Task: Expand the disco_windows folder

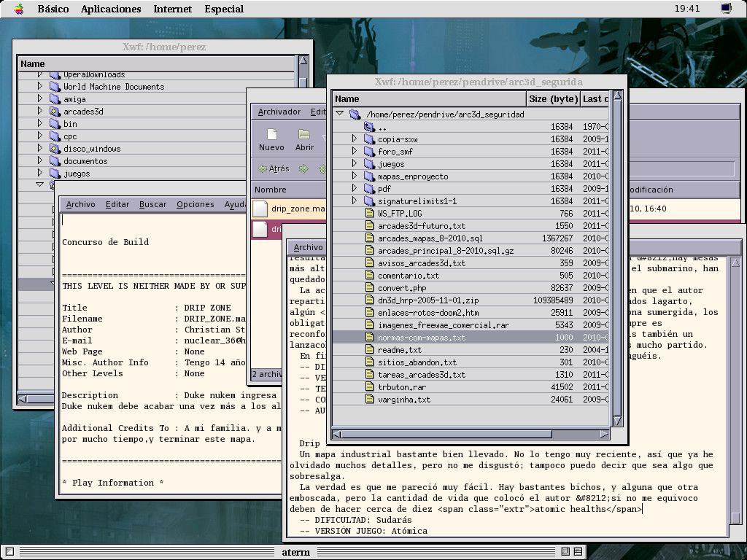Action: (x=40, y=148)
